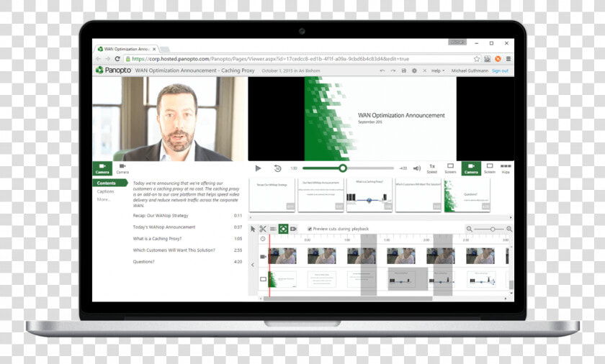Open Recap slide thumbnail
Viewport: 605px width, 364px height.
[272, 195]
